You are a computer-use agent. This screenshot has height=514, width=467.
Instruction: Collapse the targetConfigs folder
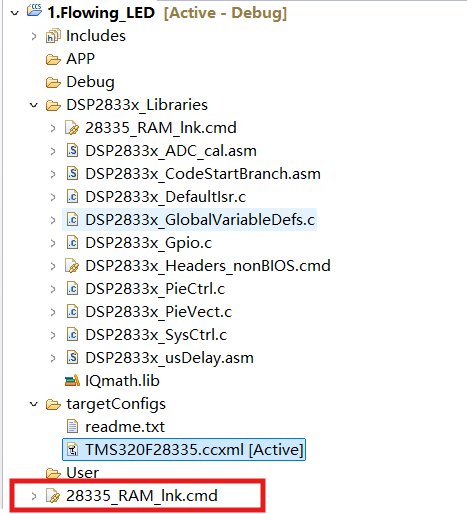point(34,404)
